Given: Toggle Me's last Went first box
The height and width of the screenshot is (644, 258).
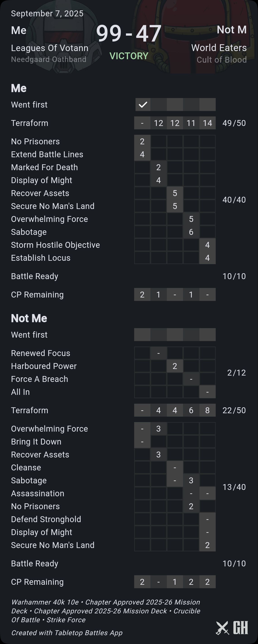Looking at the screenshot, I should tap(207, 105).
